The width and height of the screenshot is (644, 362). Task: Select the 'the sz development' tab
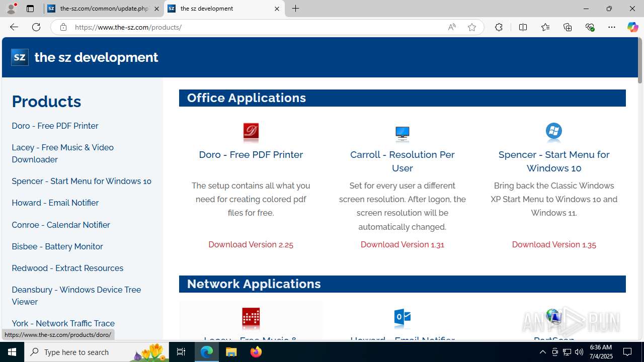click(x=224, y=9)
